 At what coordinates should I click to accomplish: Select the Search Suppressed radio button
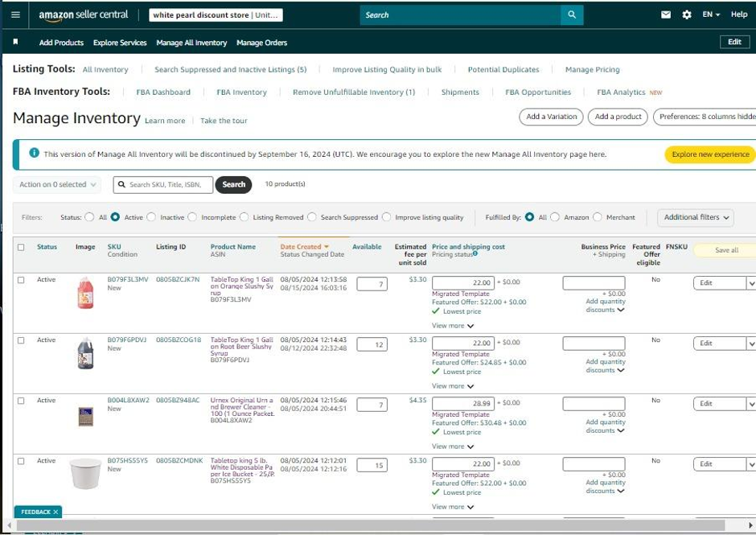[x=312, y=217]
